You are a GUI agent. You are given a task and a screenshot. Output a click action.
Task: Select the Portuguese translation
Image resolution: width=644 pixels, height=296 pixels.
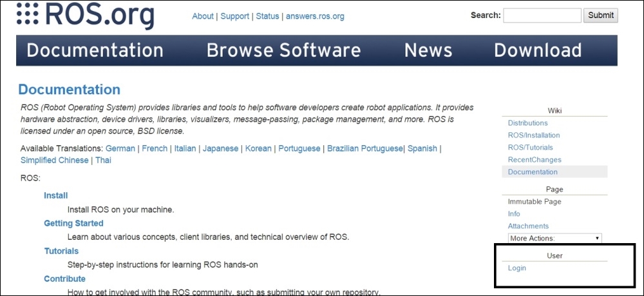click(299, 148)
